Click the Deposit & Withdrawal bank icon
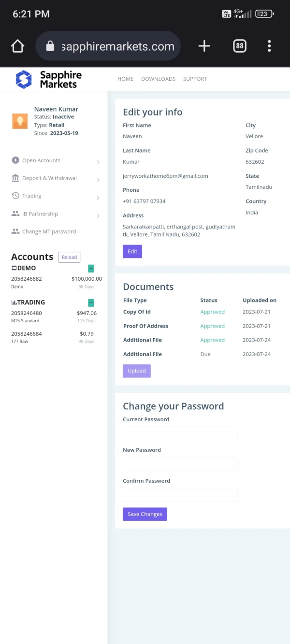The width and height of the screenshot is (290, 644). coord(15,178)
